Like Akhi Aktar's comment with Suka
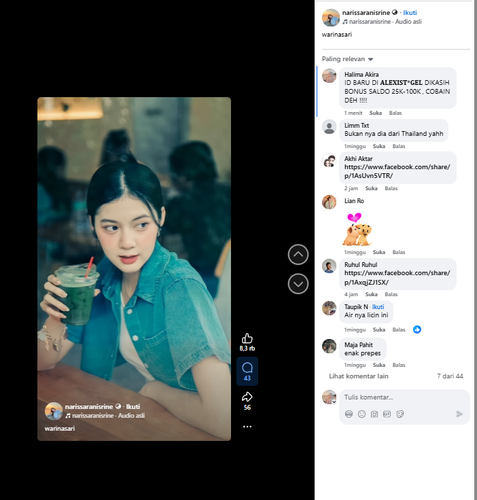Viewport: 477px width, 500px height. point(371,188)
